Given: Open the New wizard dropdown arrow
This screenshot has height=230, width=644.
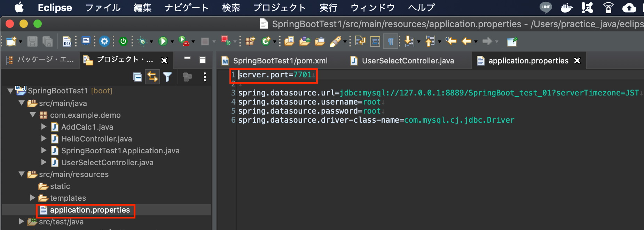Looking at the screenshot, I should pos(21,42).
